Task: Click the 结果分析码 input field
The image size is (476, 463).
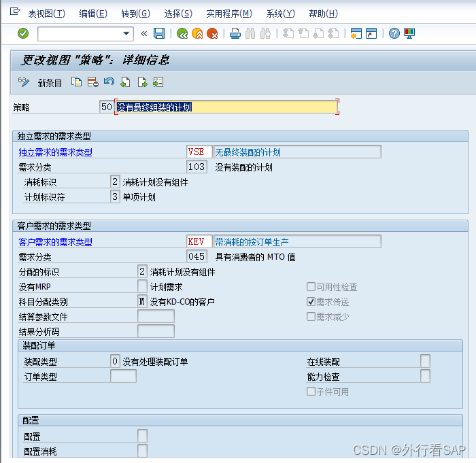Action: tap(156, 331)
